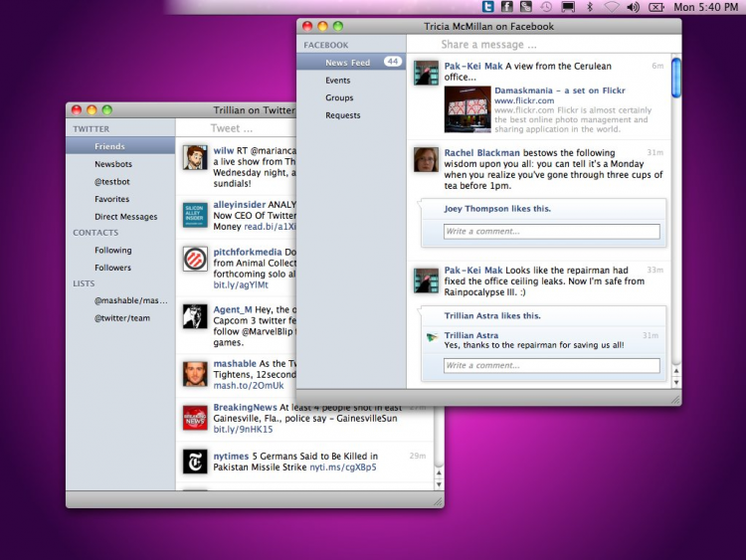
Task: Click Facebook scrollbar up arrow
Action: (676, 371)
